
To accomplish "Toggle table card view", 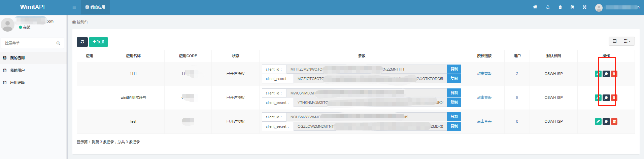I will click(x=614, y=41).
